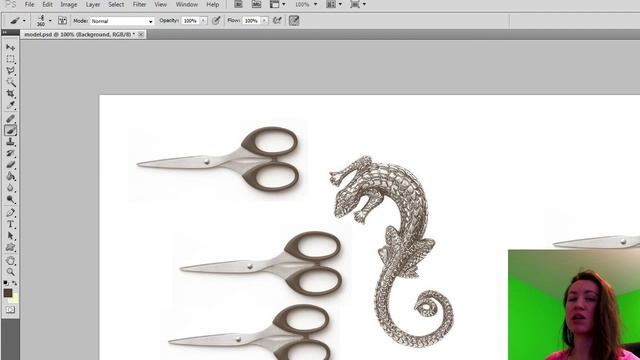640x360 pixels.
Task: Switch to the model.psd document tab
Action: [x=79, y=35]
